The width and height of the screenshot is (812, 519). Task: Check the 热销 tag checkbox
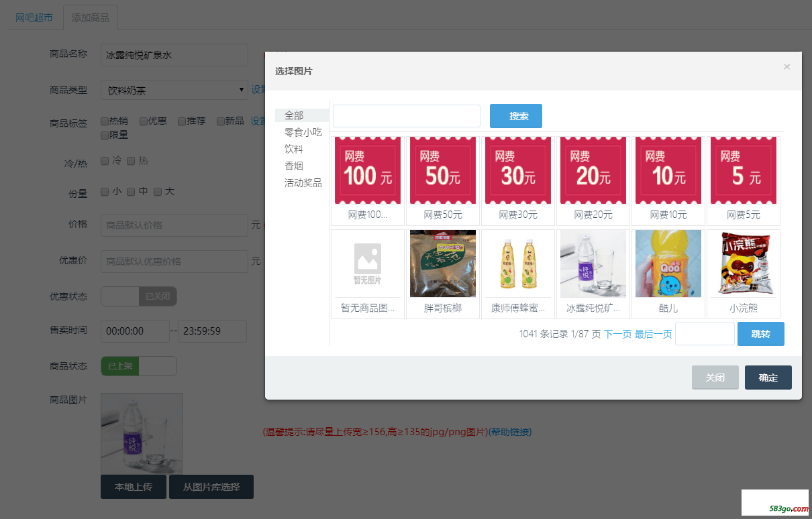[x=105, y=121]
